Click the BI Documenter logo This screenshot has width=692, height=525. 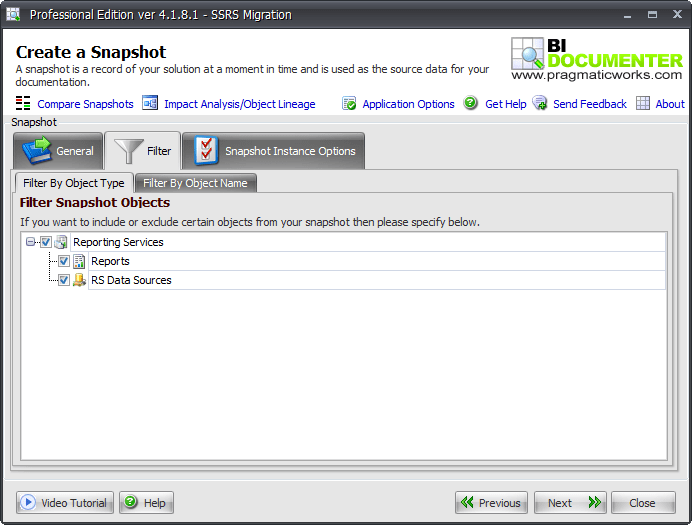coord(597,59)
